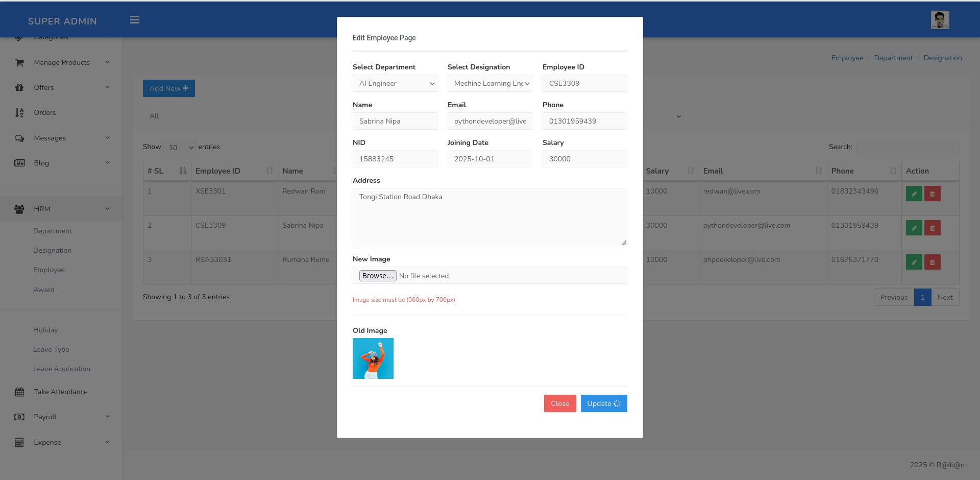980x480 pixels.
Task: Expand the Messages menu chevron
Action: point(108,137)
